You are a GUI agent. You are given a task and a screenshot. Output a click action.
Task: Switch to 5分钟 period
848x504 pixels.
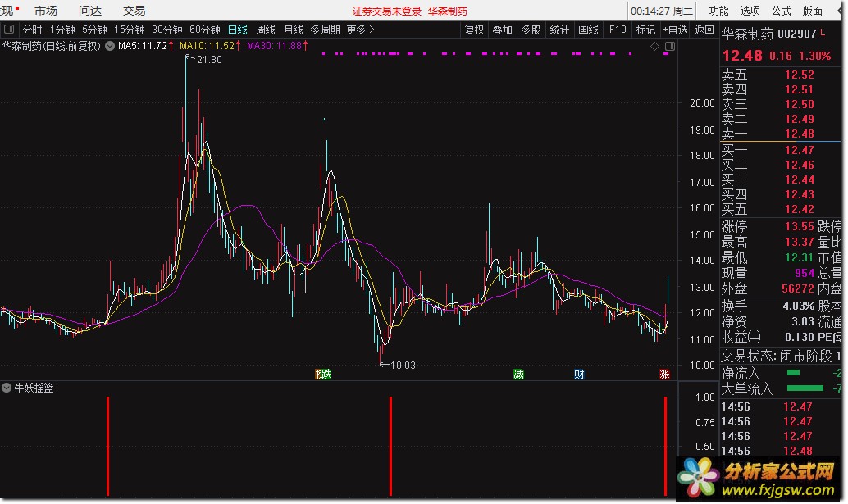point(94,30)
